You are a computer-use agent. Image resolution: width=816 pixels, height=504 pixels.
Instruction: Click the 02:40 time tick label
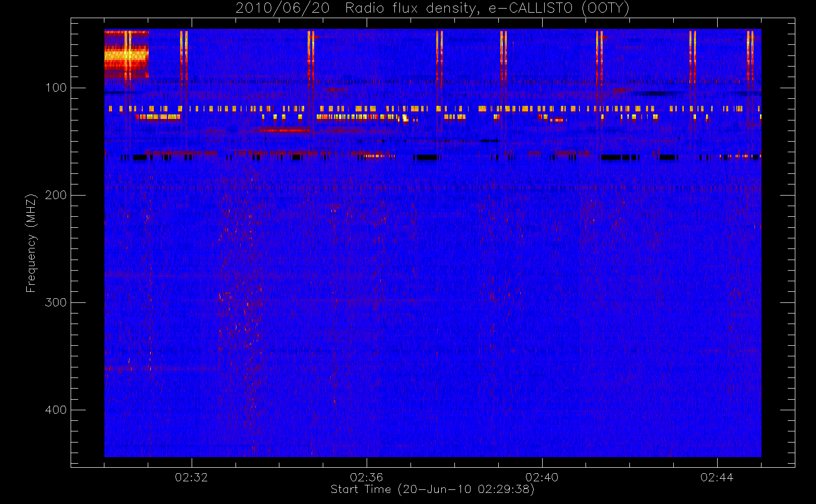click(542, 477)
